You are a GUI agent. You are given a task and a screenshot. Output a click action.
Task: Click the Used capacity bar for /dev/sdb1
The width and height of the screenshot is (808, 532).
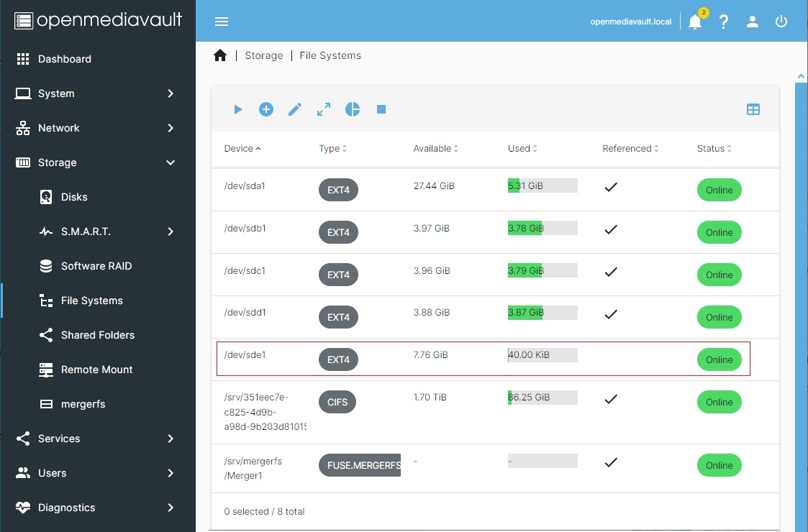click(x=542, y=227)
